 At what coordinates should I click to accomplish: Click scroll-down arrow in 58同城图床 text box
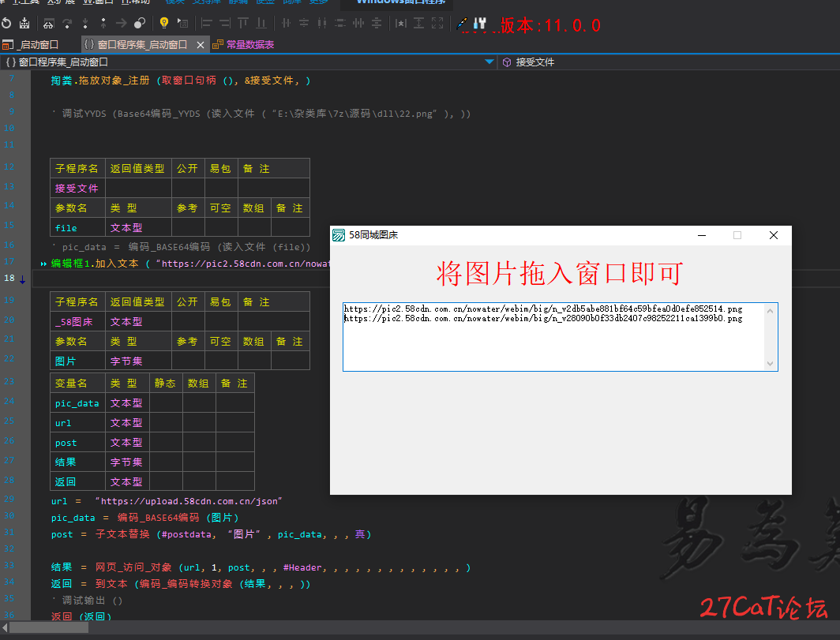pyautogui.click(x=770, y=364)
